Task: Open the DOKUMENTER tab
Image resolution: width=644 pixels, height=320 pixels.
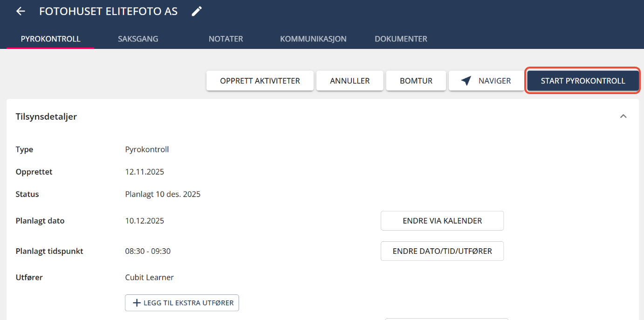Action: (x=401, y=39)
